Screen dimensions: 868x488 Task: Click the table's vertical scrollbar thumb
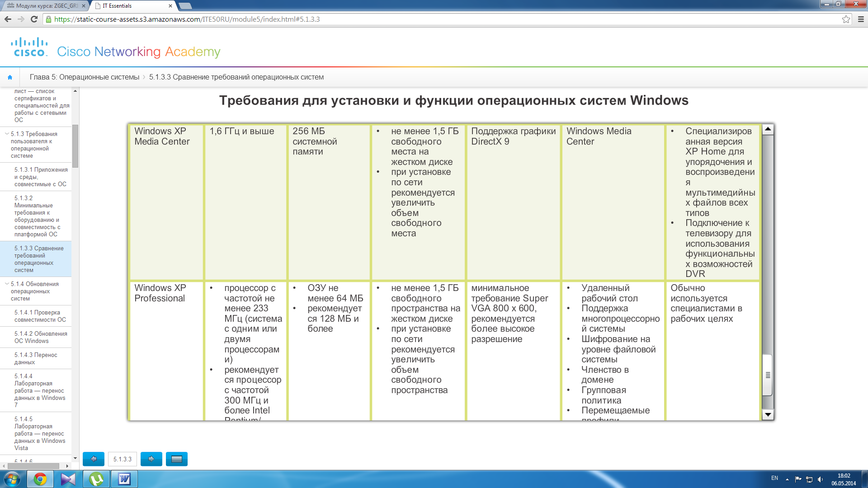(768, 375)
